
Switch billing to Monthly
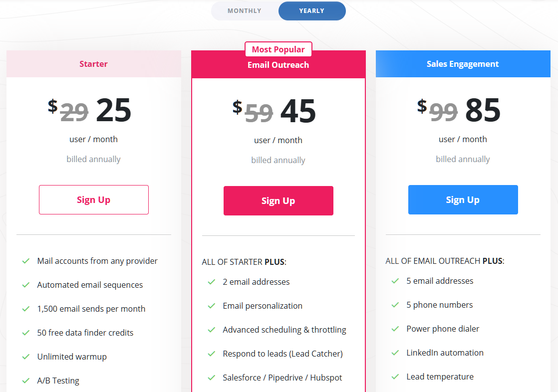(x=245, y=11)
